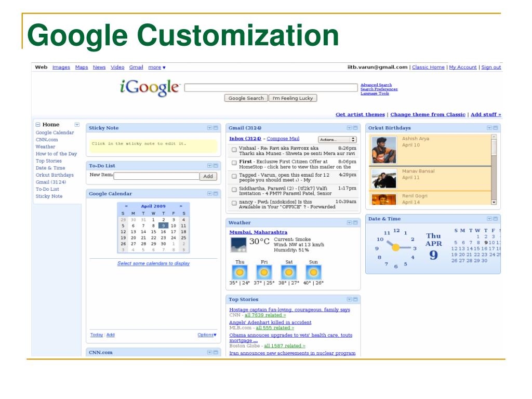Open Manav Bansal's profile photo
532x399 pixels.
coord(384,179)
